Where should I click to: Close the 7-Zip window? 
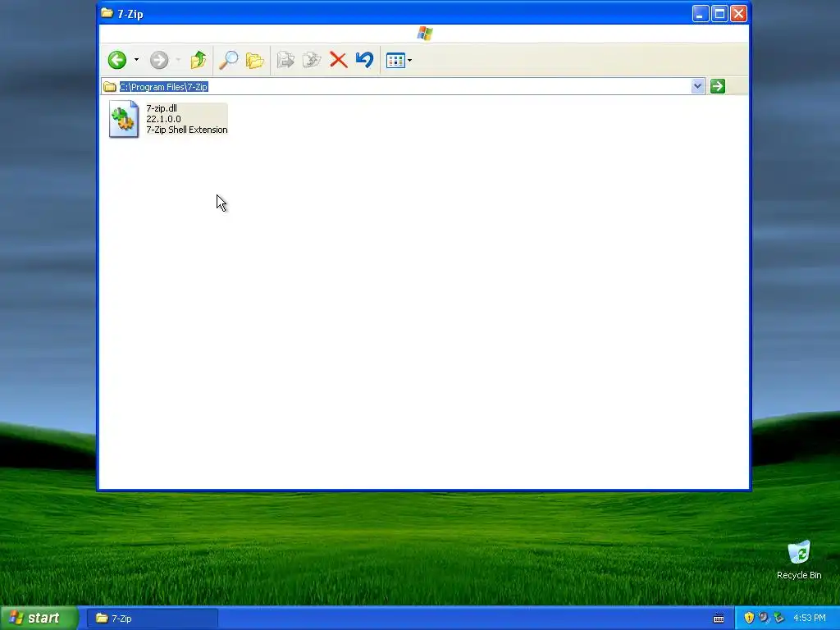[x=738, y=13]
